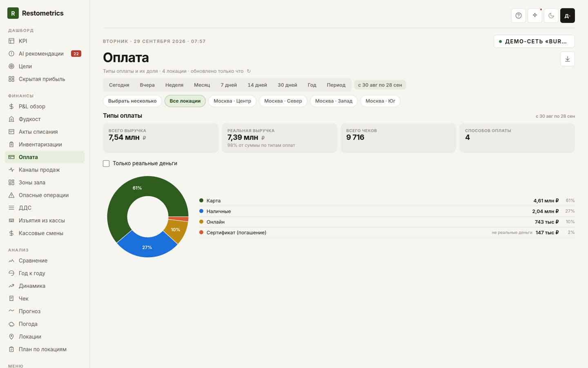
Task: Open the user profile avatar Д
Action: click(568, 16)
